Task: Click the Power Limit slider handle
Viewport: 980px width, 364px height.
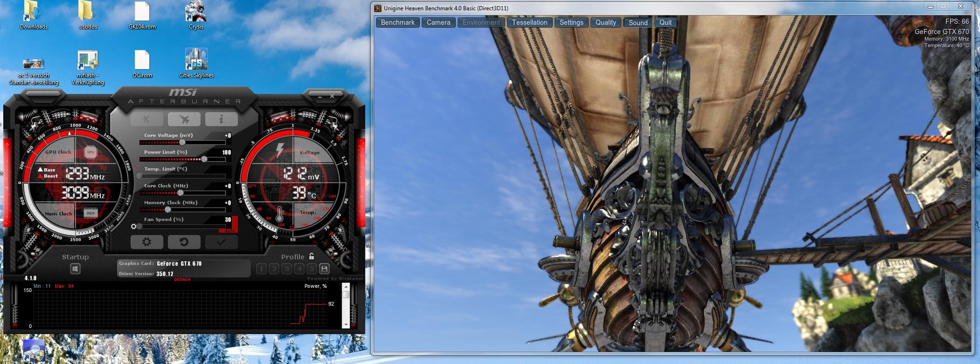Action: (x=204, y=159)
